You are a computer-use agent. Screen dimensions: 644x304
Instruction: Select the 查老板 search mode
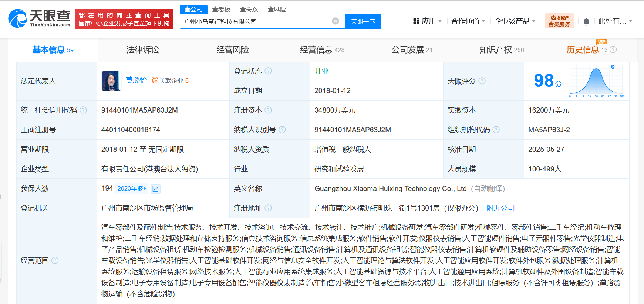(x=221, y=9)
